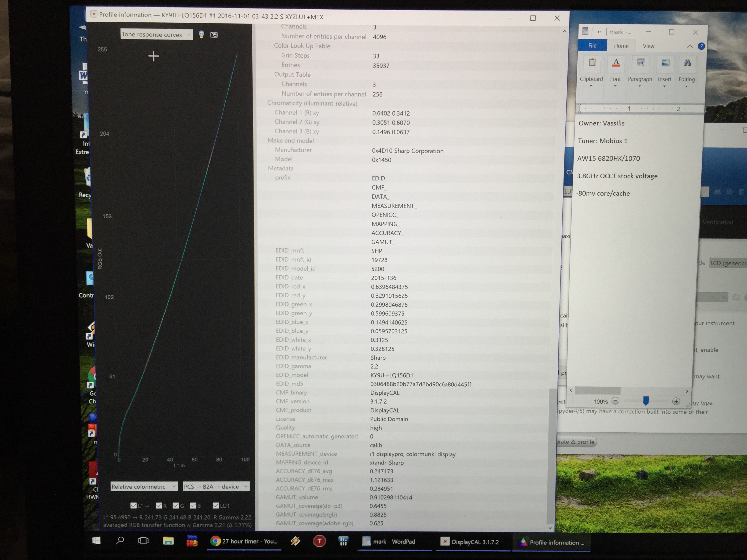Click the 'Tuner: Mobius 1' line
The height and width of the screenshot is (560, 747).
coord(602,141)
